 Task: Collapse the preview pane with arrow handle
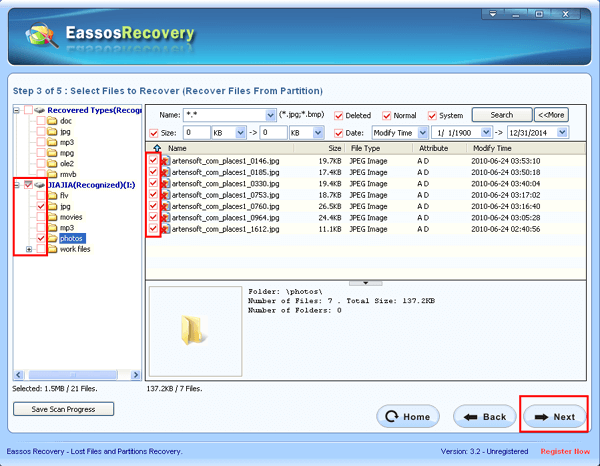[x=365, y=283]
